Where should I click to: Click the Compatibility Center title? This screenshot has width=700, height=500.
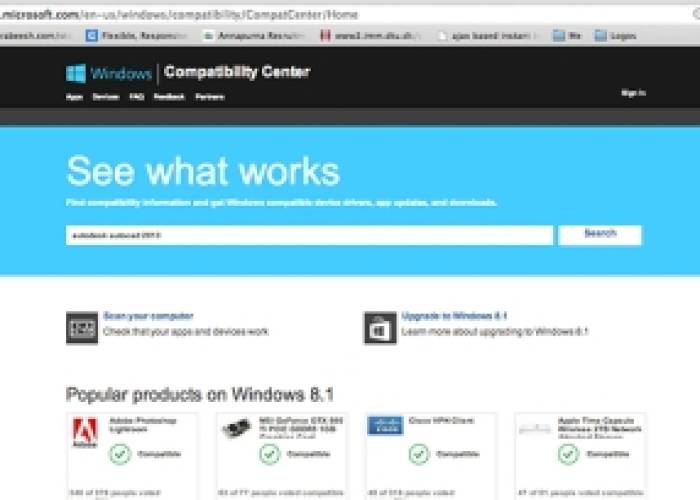coord(237,72)
